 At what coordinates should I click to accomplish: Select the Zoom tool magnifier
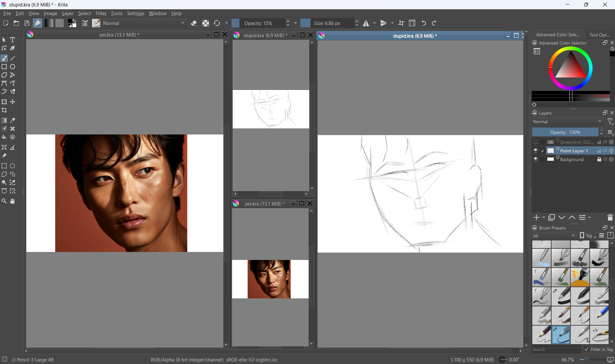coord(4,201)
